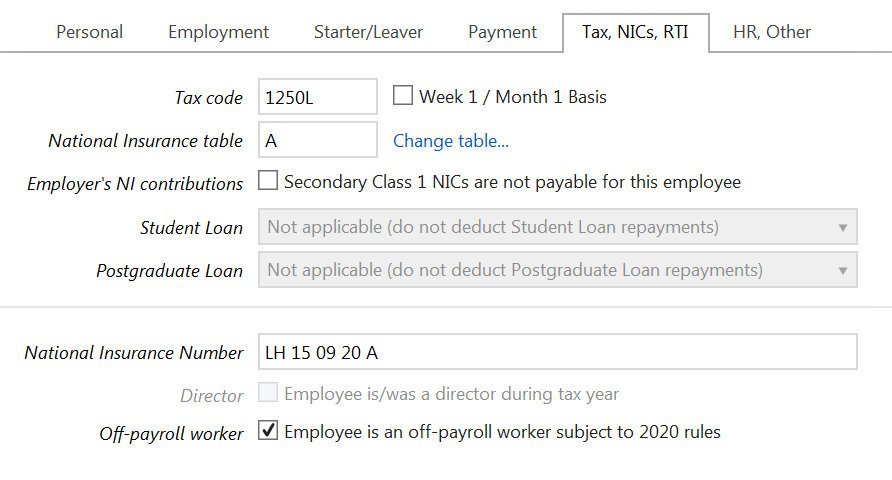Open the Student Loan dropdown

[x=557, y=227]
